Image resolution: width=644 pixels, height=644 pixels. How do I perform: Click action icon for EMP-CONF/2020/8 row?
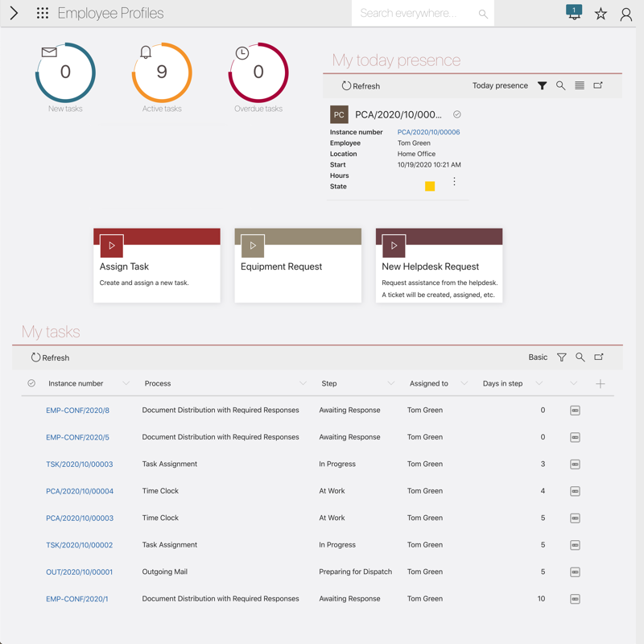[575, 411]
